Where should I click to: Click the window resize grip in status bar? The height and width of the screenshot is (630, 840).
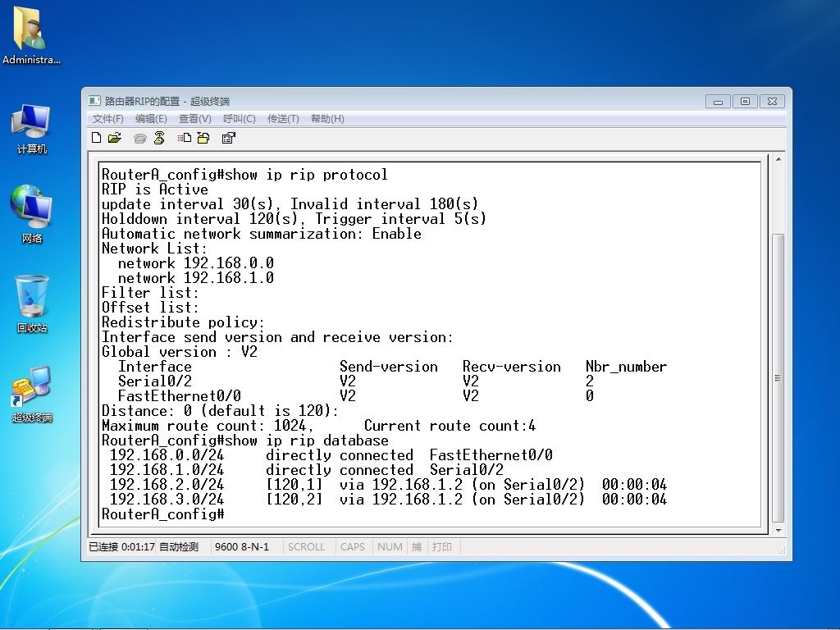pos(782,550)
